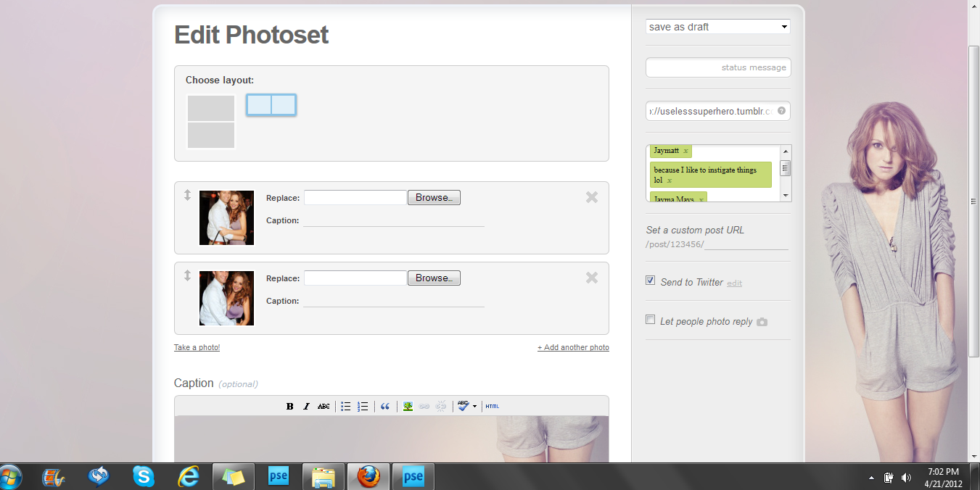Click the unlink broken chain icon
This screenshot has width=980, height=490.
(x=441, y=407)
